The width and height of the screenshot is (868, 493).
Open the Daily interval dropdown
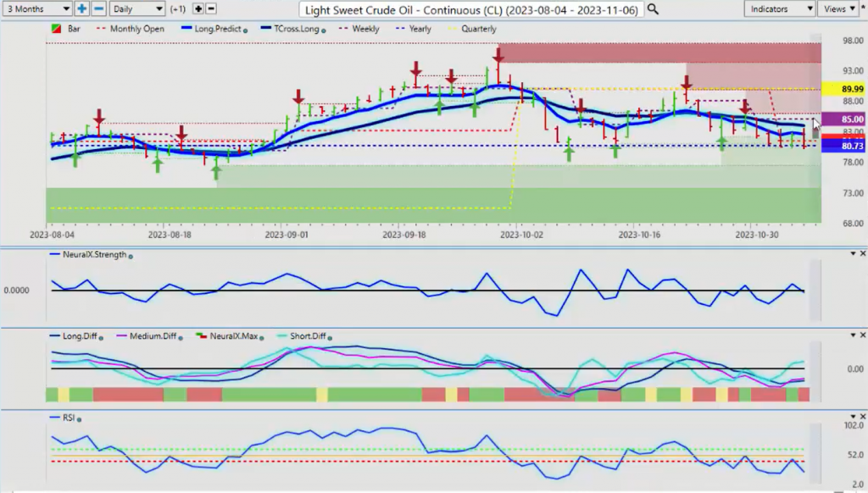[136, 8]
